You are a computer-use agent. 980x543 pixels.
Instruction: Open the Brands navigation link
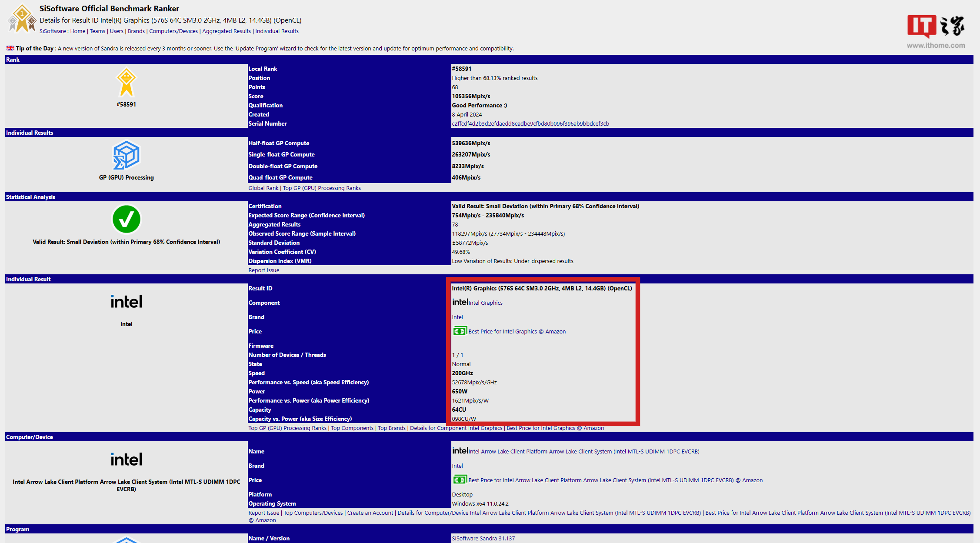tap(136, 31)
